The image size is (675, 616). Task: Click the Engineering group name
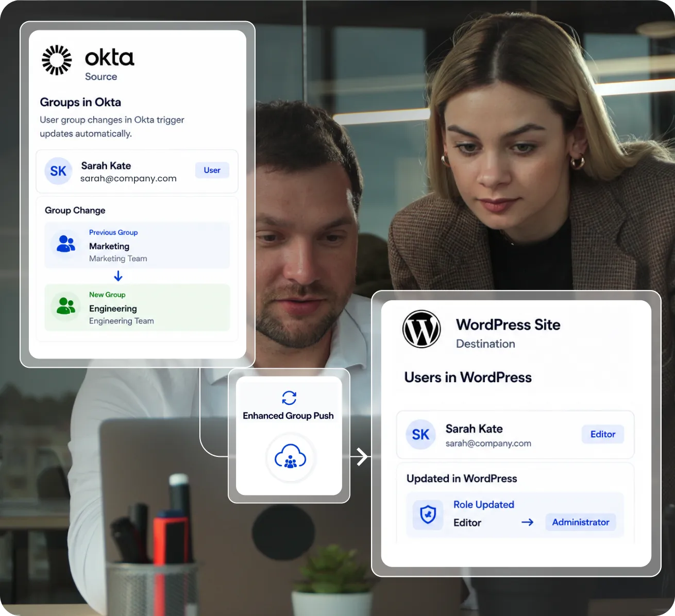pos(113,309)
